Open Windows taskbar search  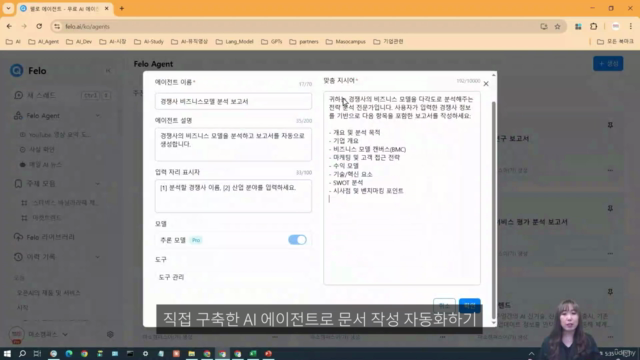click(22, 353)
